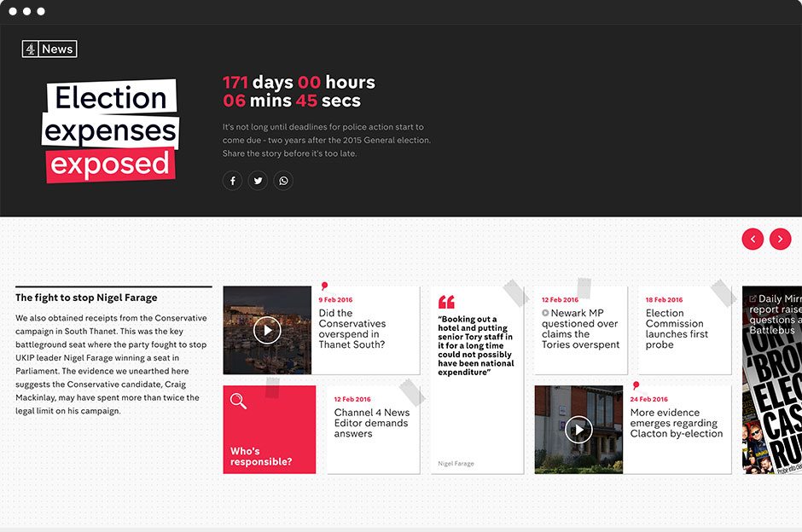Click the red quotation mark icon
The image size is (802, 532).
click(x=446, y=302)
